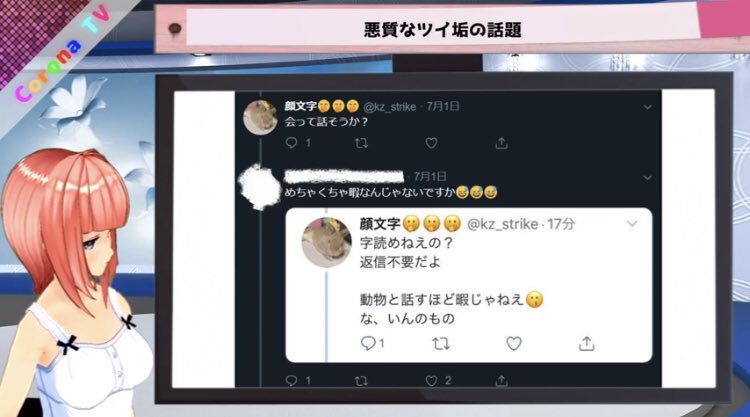Screen dimensions: 750x417
Task: Open @kz_strike handle in top tweet
Action: (389, 107)
